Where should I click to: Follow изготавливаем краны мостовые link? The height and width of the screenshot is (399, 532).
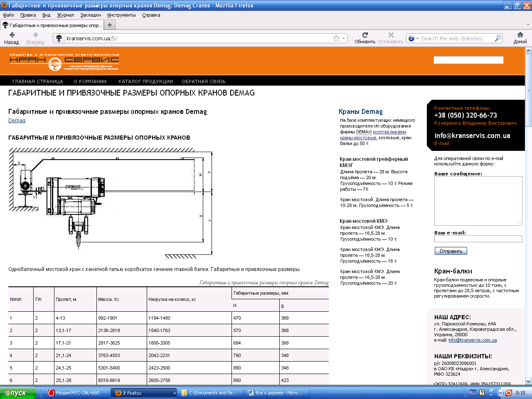(373, 135)
